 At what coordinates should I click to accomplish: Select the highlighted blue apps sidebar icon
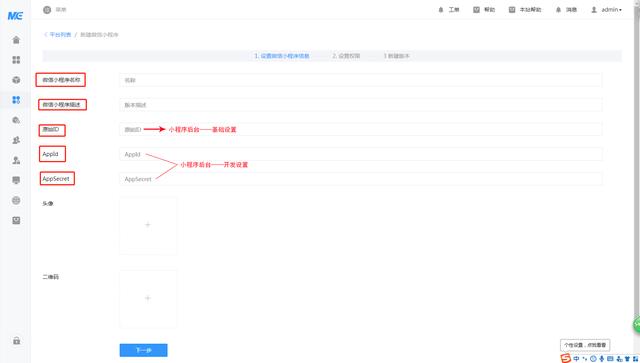click(x=16, y=100)
